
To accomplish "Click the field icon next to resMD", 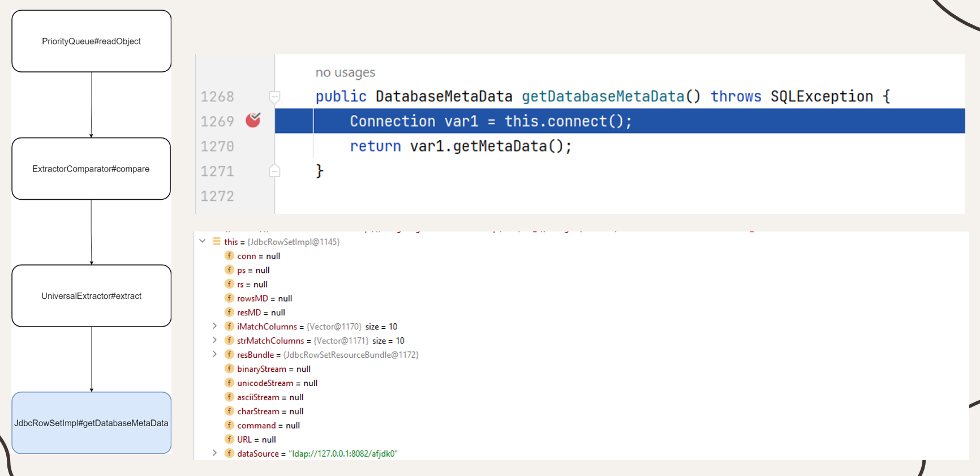I will point(229,312).
